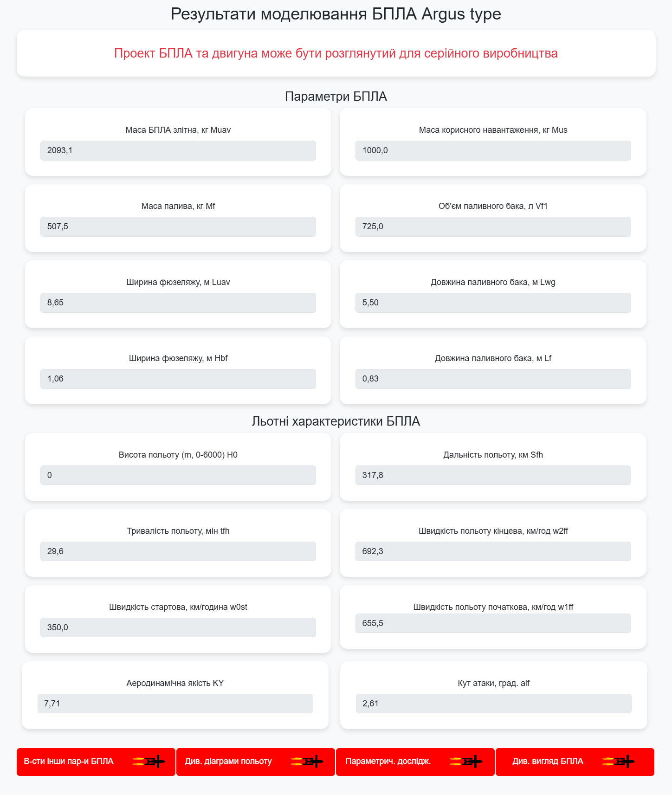Select flight range Sfh field
This screenshot has height=795, width=672.
pos(493,476)
